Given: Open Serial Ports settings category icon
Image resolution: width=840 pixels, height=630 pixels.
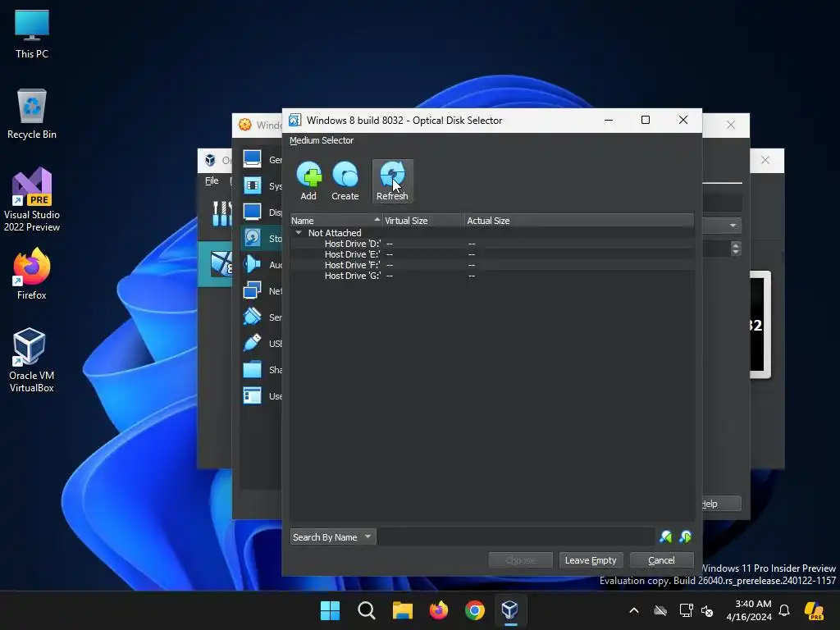Looking at the screenshot, I should coord(253,317).
